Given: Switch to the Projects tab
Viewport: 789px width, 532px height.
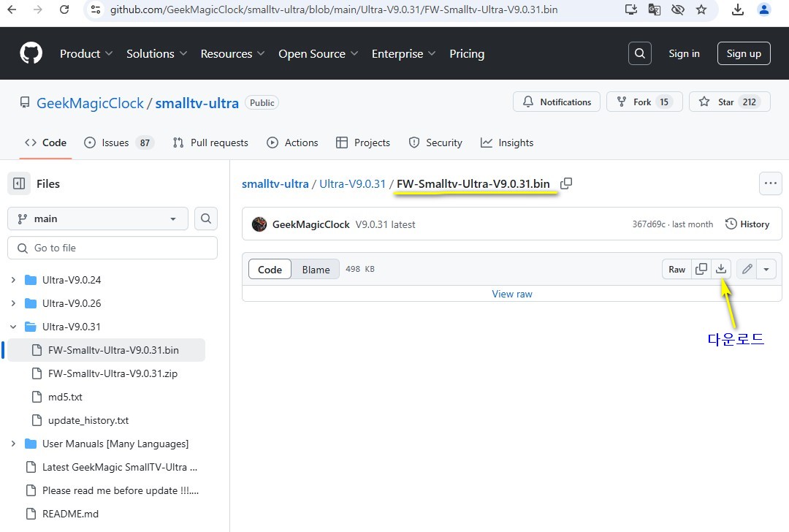Looking at the screenshot, I should click(363, 143).
